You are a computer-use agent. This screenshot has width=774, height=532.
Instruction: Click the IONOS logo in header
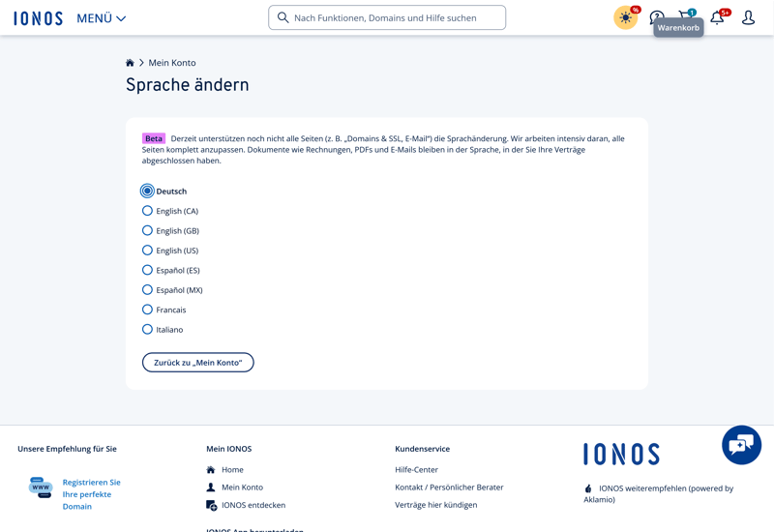(39, 18)
